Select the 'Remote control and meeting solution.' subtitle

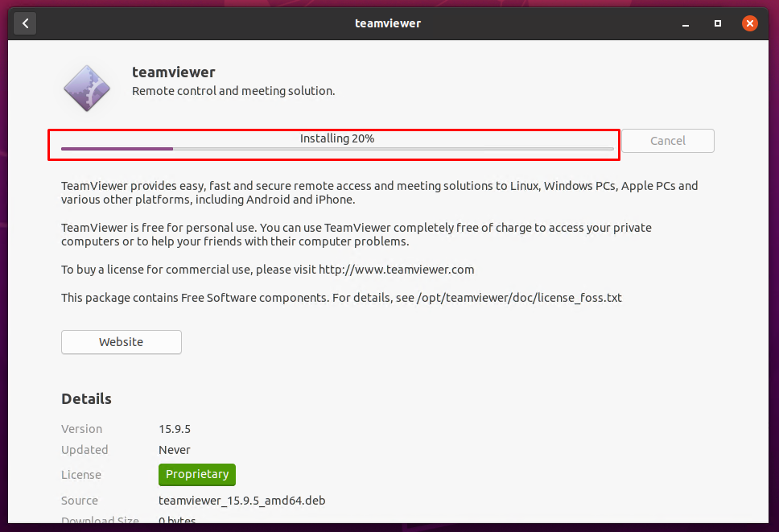[x=233, y=91]
